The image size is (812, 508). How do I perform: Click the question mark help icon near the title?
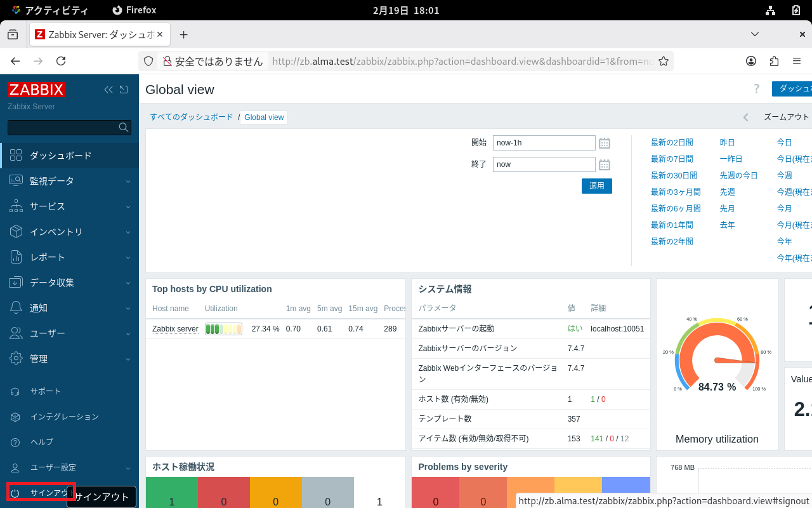756,89
